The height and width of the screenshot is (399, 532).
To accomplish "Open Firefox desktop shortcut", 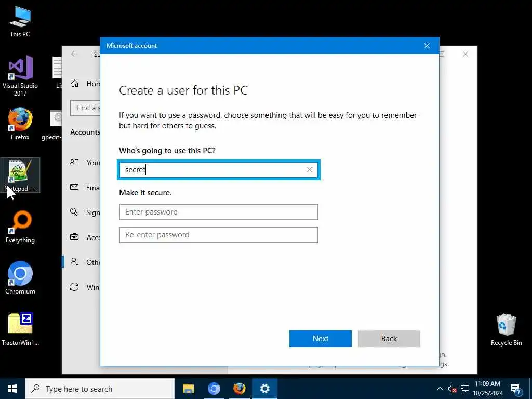I will pyautogui.click(x=20, y=124).
